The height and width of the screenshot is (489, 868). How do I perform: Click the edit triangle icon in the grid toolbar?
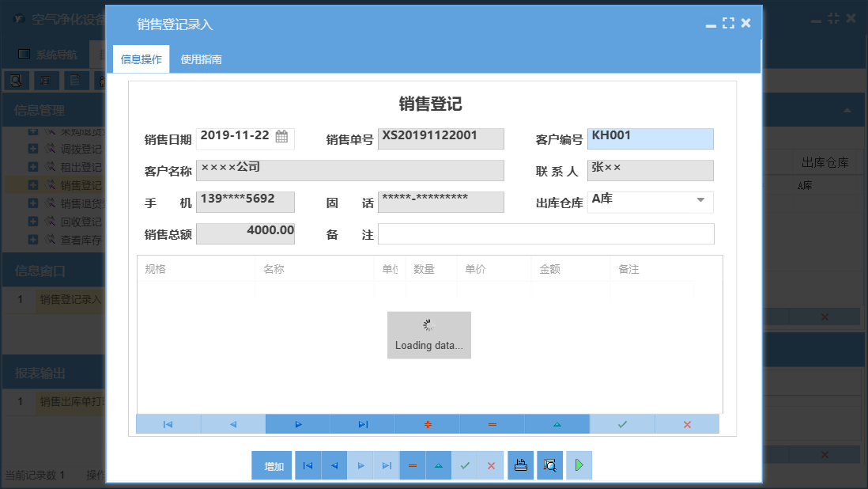557,424
